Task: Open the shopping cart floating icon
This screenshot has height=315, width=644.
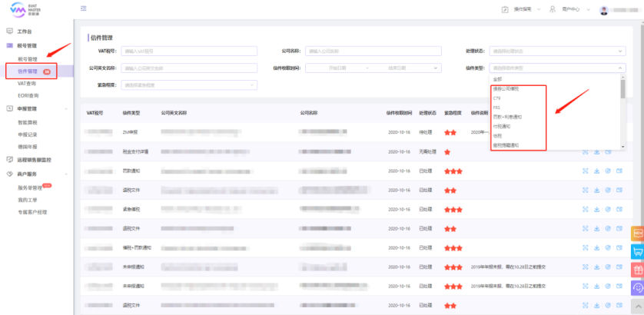Action: (636, 251)
